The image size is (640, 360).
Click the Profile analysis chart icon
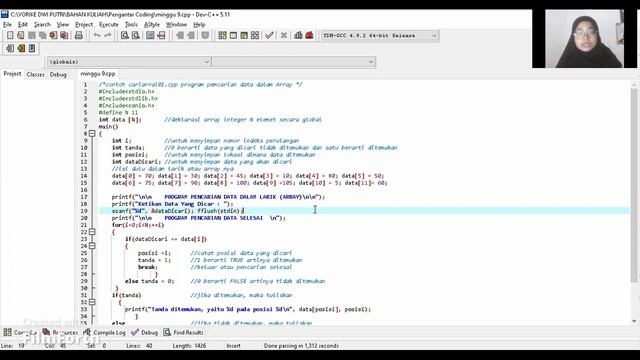click(298, 36)
